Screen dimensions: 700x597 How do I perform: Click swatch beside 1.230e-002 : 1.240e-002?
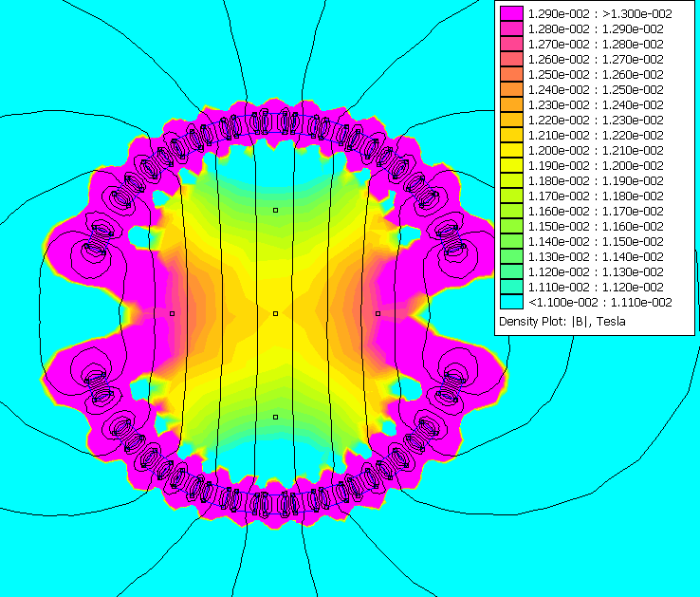coord(511,104)
